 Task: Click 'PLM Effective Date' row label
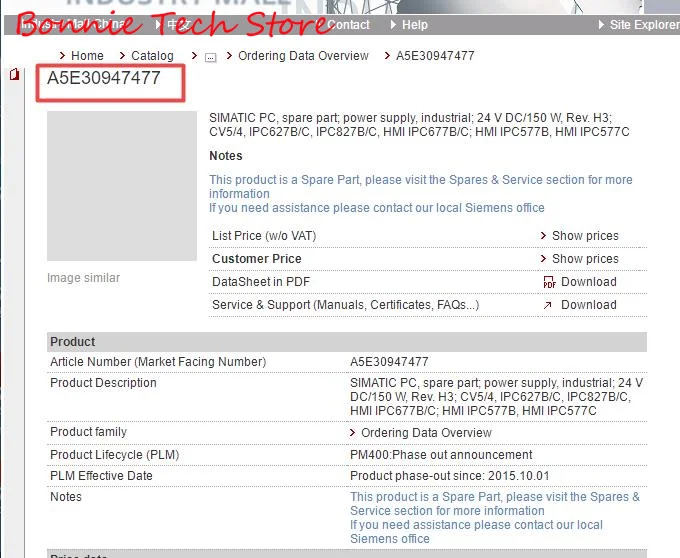[101, 476]
